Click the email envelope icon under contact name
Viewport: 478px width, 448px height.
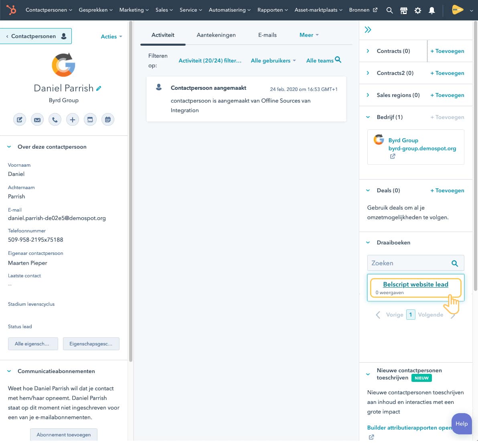click(37, 120)
